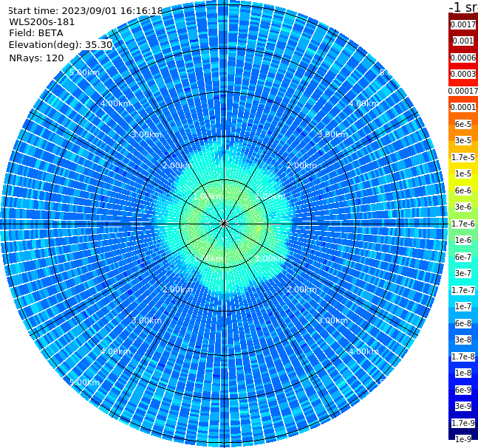Select the 0.001 colorbar label
The height and width of the screenshot is (448, 478).
tap(463, 41)
